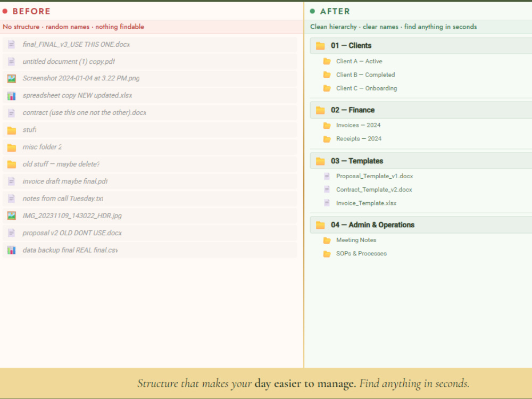
Task: Click the document icon for contract (use this one not the other).docx
Action: coord(11,113)
